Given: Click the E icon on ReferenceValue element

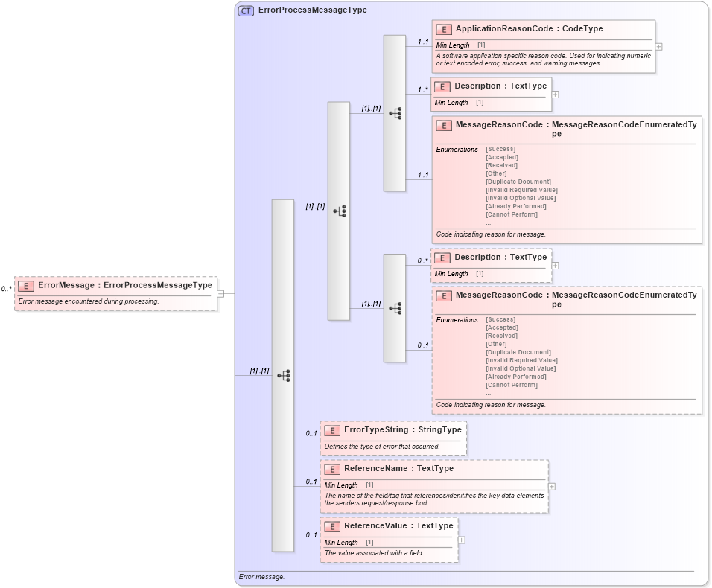Looking at the screenshot, I should coord(333,526).
